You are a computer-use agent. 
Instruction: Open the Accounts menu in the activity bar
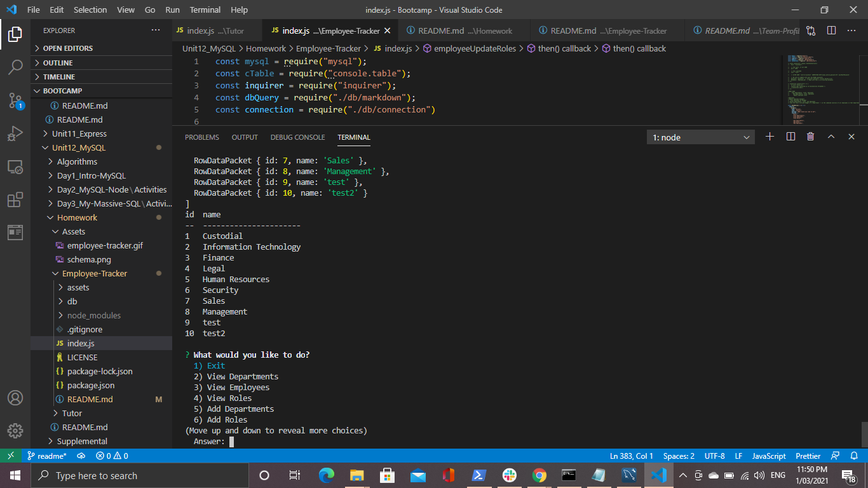point(15,398)
